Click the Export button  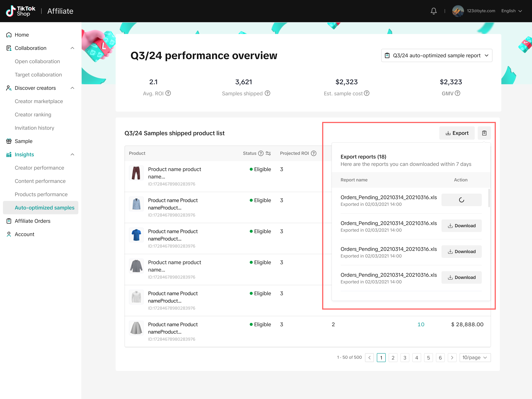(457, 133)
